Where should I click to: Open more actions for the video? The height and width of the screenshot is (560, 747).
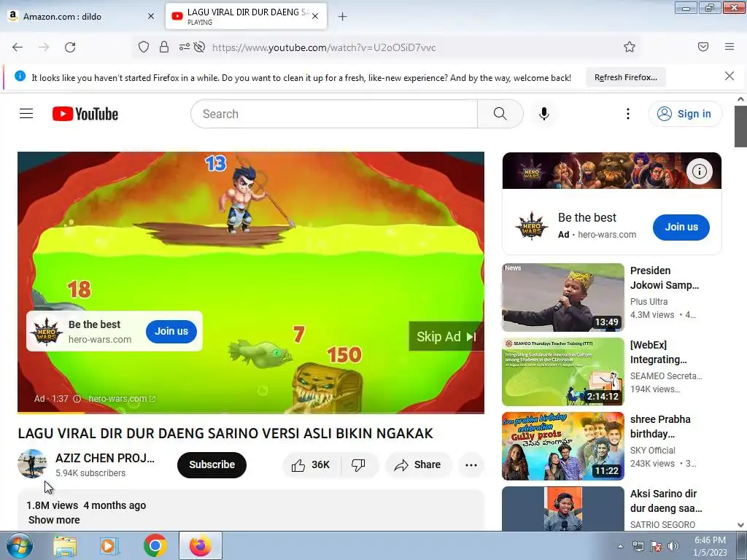471,464
